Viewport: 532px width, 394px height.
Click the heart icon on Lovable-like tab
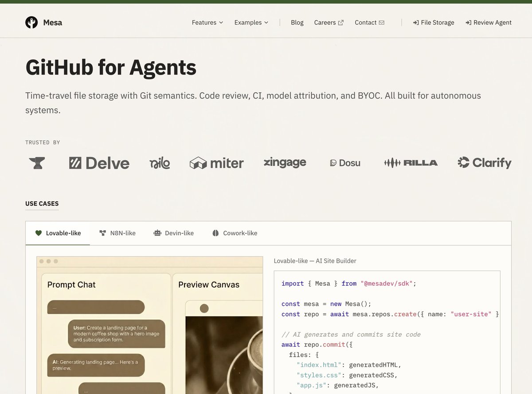(x=39, y=233)
